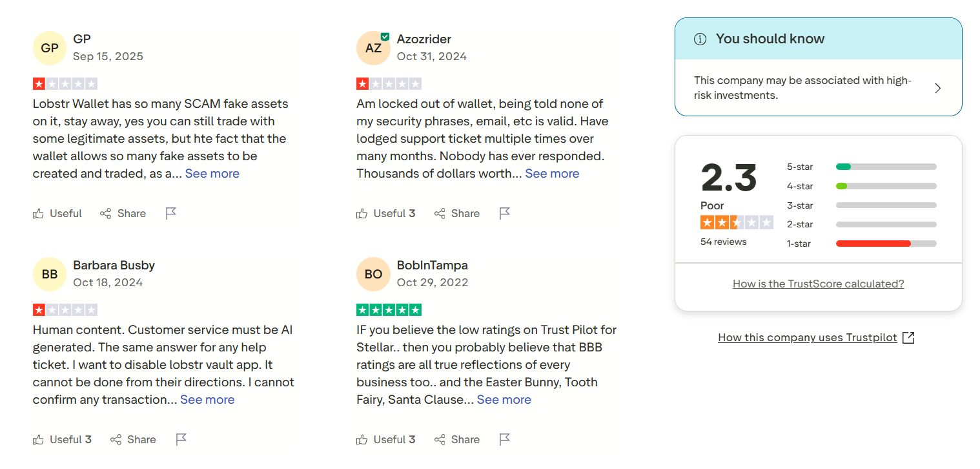The width and height of the screenshot is (980, 469).
Task: Flag Barbara Busby's review
Action: [181, 439]
